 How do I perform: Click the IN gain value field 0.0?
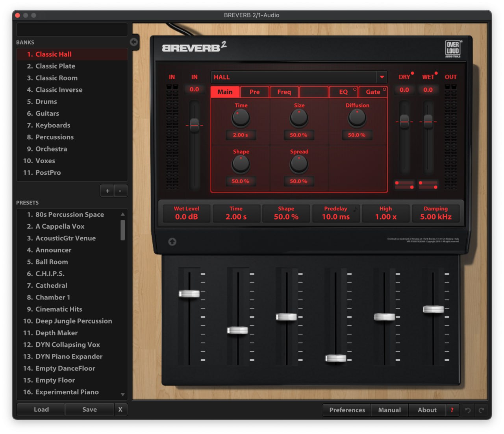(x=195, y=89)
